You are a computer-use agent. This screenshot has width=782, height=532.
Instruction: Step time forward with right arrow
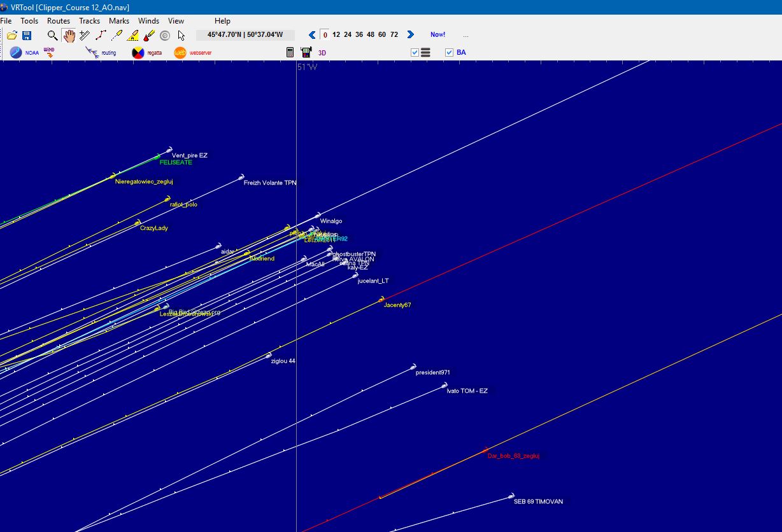(410, 35)
